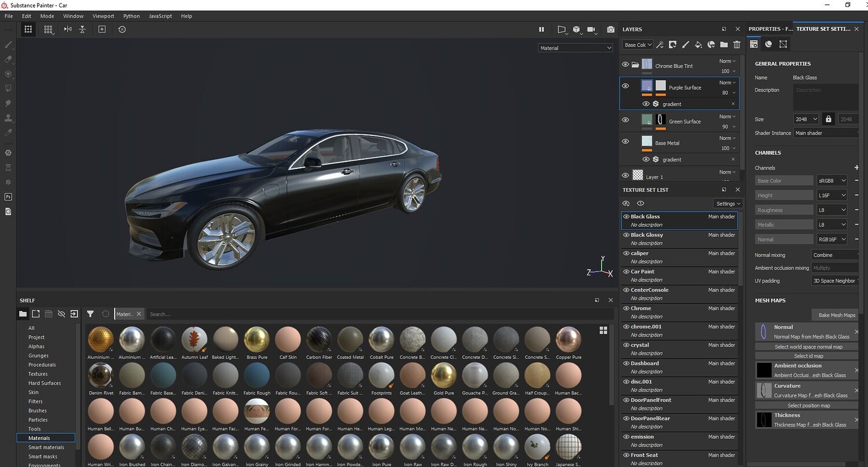Open the UV padding dropdown

click(836, 281)
